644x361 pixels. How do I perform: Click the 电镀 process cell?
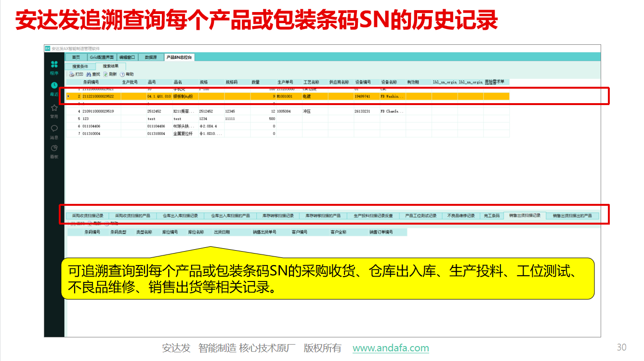[315, 96]
